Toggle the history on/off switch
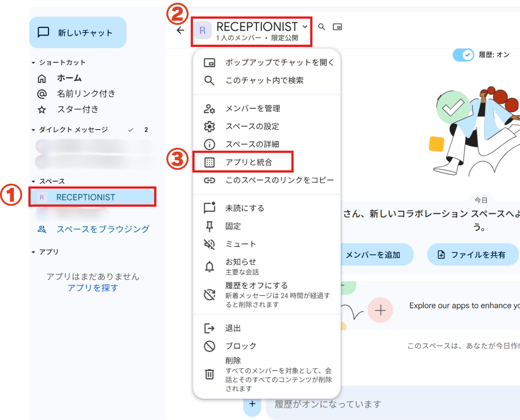The image size is (520, 420). [x=463, y=55]
